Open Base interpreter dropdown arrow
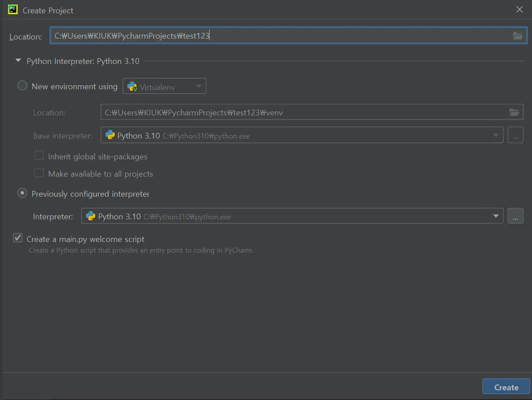 [496, 135]
